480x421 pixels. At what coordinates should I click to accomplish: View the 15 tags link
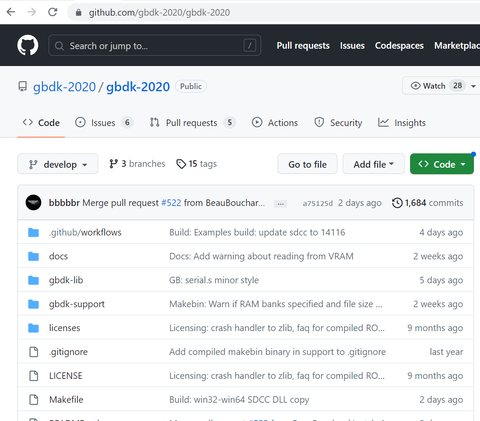tap(197, 164)
